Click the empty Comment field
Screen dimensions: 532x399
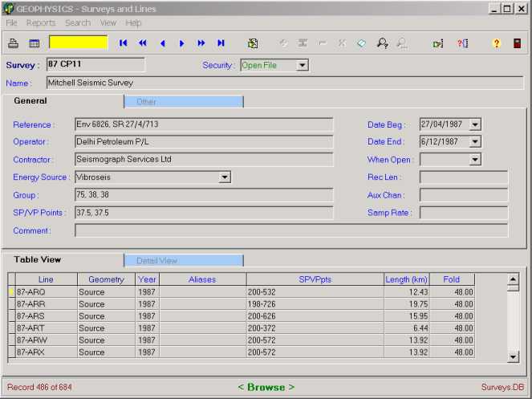click(x=291, y=230)
